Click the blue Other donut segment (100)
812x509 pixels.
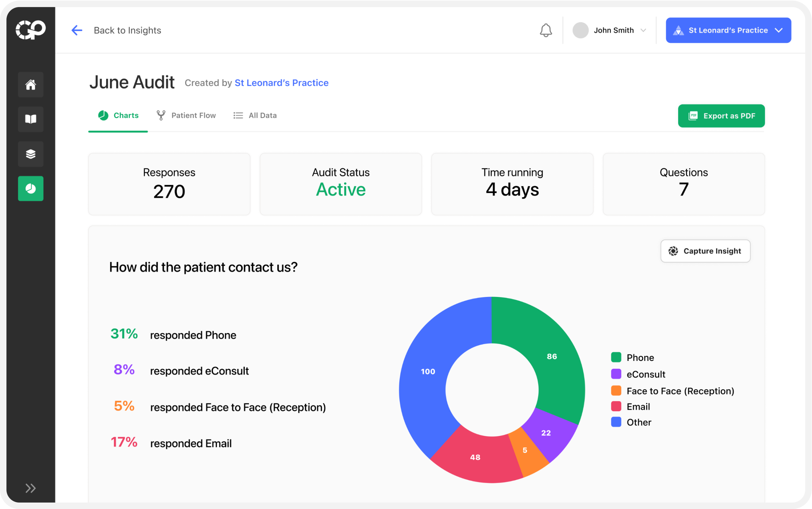coord(428,371)
